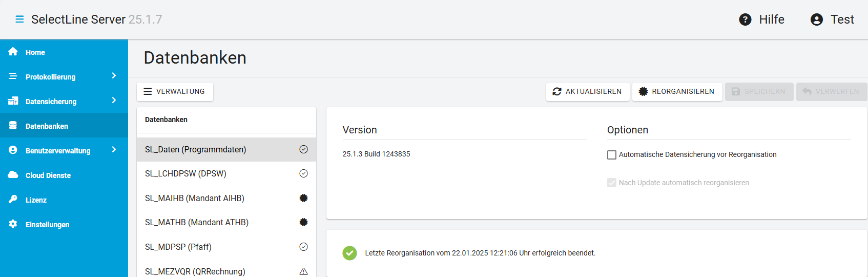Open the hamburger menu beside SelectLine Server
Image resolution: width=868 pixels, height=277 pixels.
19,19
